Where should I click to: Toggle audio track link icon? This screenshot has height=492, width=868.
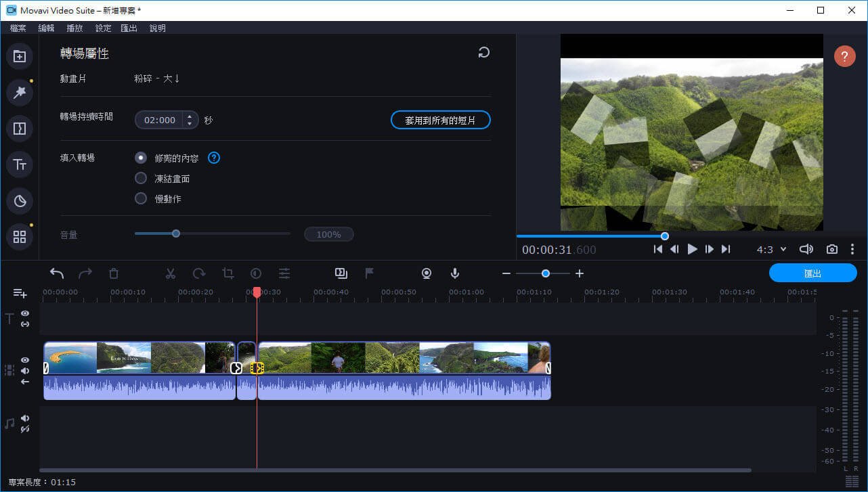tap(25, 429)
